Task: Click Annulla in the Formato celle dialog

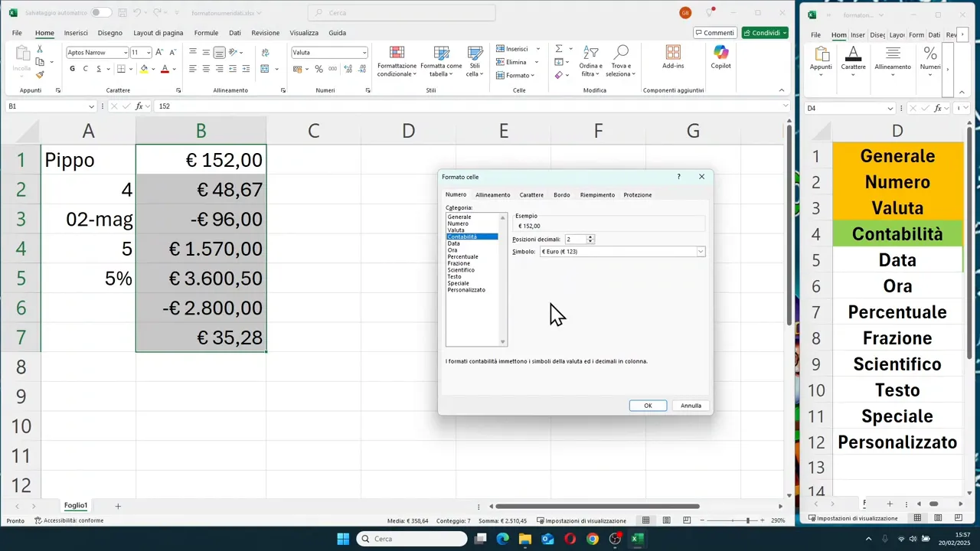Action: point(691,406)
